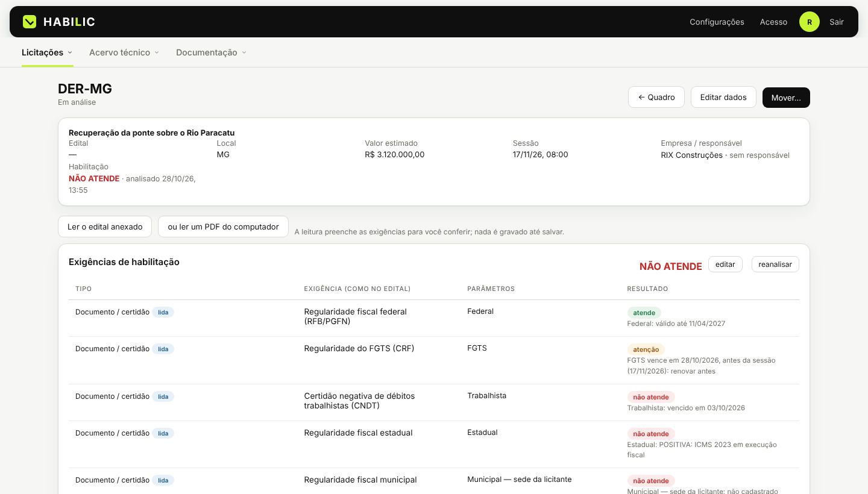868x494 pixels.
Task: Open the Acesso link
Action: tap(773, 22)
